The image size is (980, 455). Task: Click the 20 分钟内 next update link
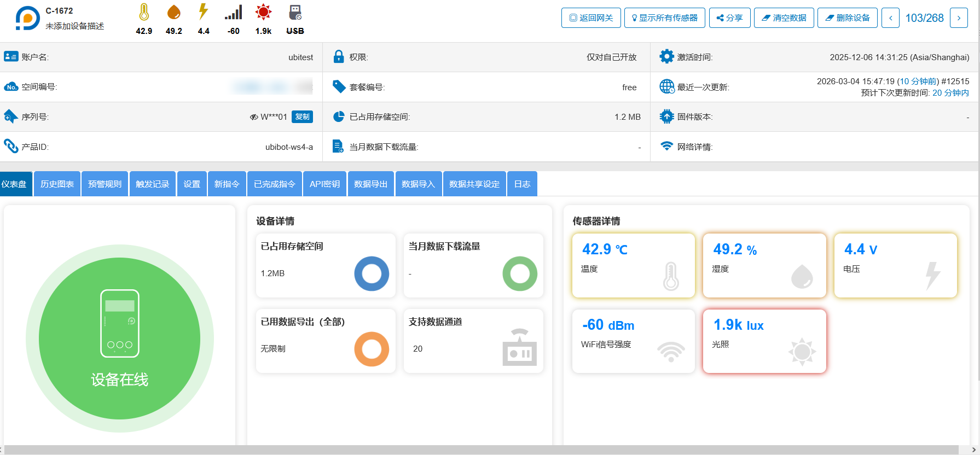pos(950,93)
